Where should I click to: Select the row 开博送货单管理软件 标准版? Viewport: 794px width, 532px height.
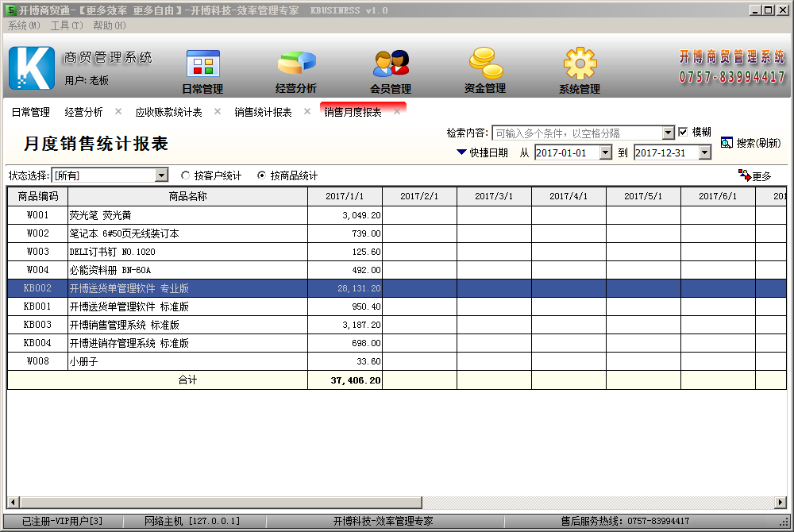point(396,306)
